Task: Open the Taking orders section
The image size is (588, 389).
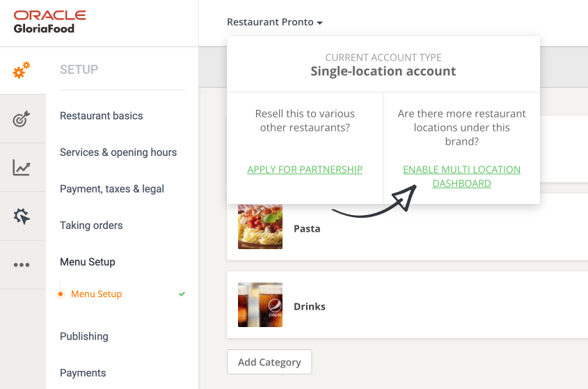Action: [91, 225]
